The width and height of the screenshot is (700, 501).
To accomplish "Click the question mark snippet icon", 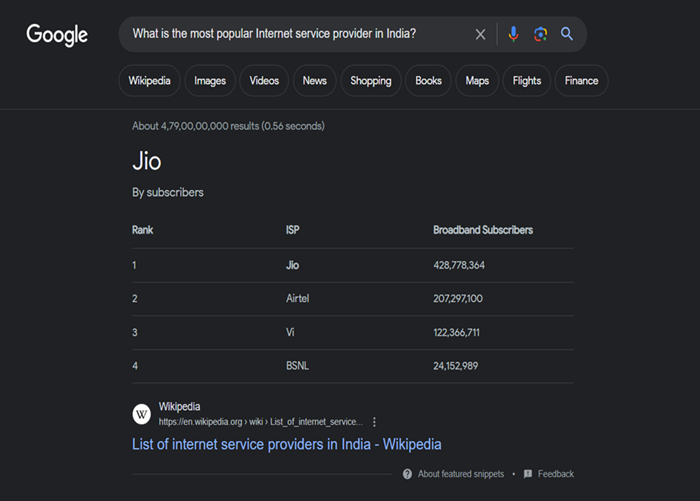I will point(407,474).
